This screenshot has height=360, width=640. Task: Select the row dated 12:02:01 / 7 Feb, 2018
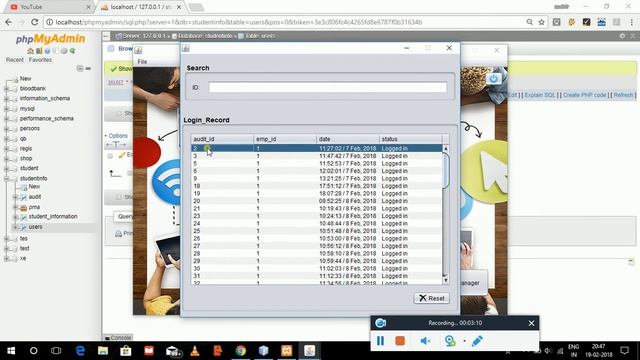coord(316,171)
